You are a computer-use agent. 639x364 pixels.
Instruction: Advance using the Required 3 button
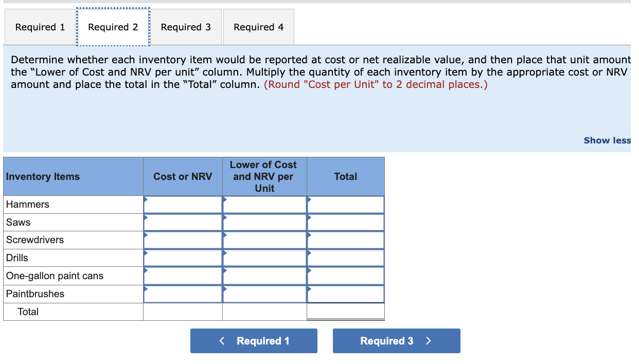[396, 341]
